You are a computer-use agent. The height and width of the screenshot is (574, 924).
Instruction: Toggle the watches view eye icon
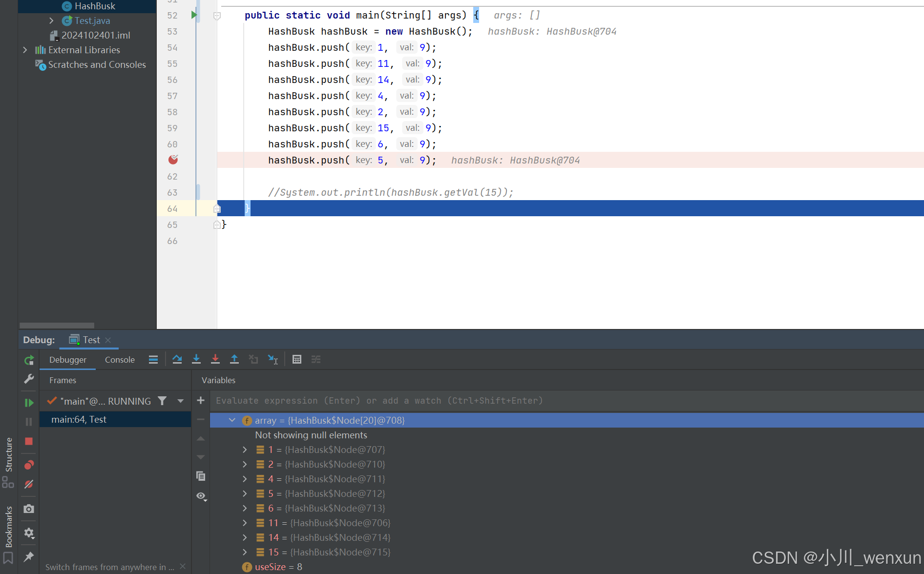pos(201,496)
